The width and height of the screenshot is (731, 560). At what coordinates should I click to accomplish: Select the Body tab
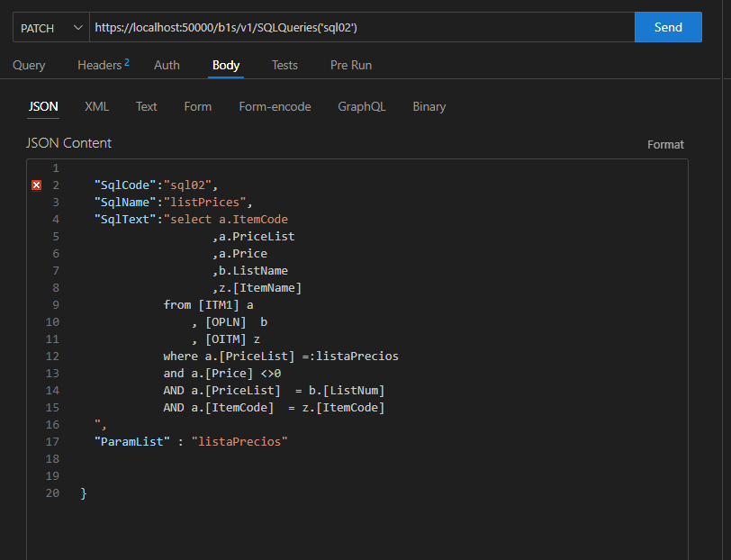pos(226,65)
